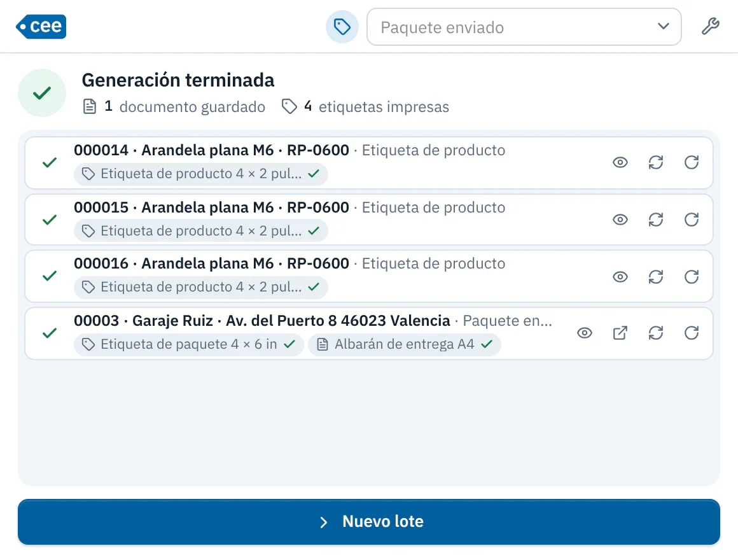Click the circular reload icon for 000016
Screen dimensions: 738x560
pyautogui.click(x=692, y=277)
